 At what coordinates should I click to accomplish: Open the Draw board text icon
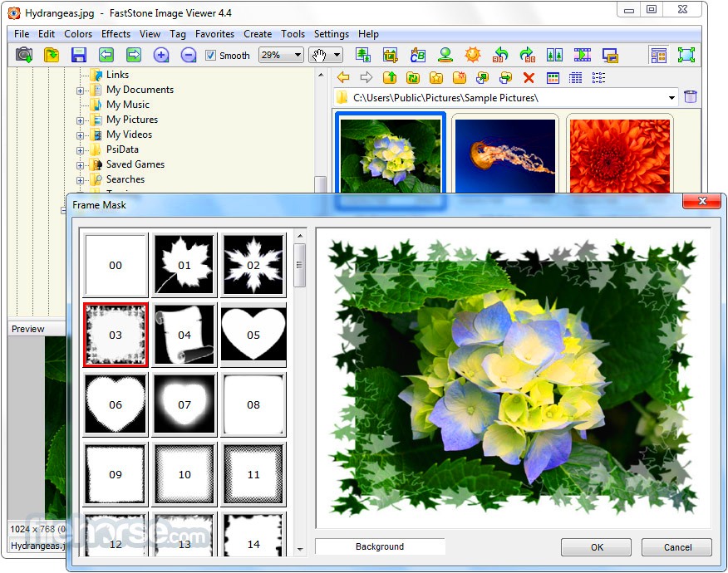[x=418, y=55]
